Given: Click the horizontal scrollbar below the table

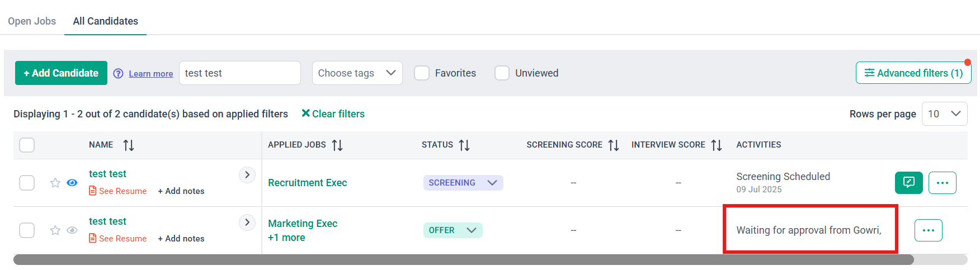Looking at the screenshot, I should (x=463, y=260).
